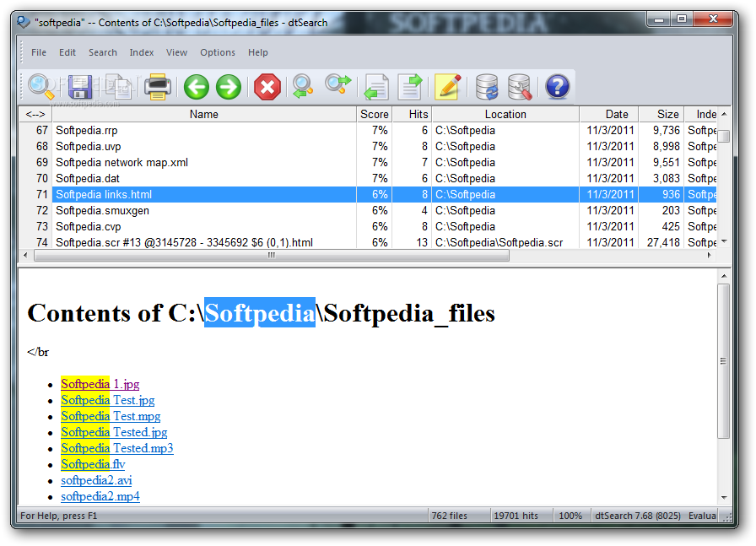Image resolution: width=756 pixels, height=546 pixels.
Task: Click the 100% status bar entry
Action: pyautogui.click(x=571, y=516)
